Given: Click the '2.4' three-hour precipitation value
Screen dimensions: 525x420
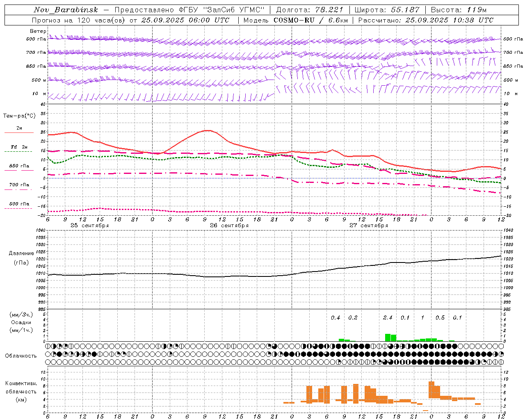Looking at the screenshot, I should click(x=388, y=317).
